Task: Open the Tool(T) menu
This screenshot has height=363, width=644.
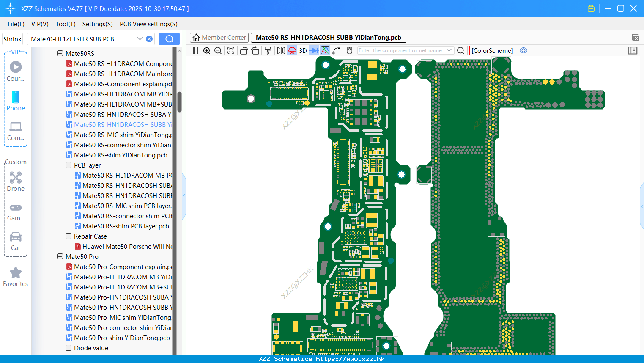Action: [66, 24]
